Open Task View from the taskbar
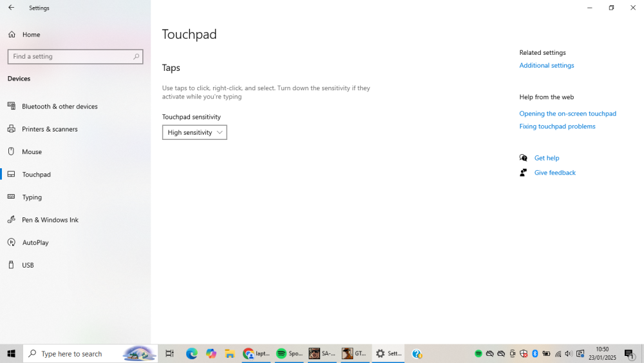The width and height of the screenshot is (644, 363). point(169,353)
